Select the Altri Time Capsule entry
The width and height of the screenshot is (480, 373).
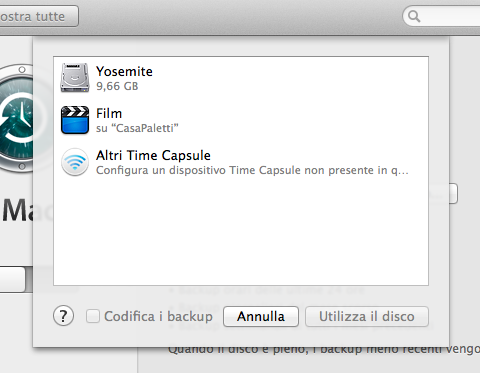pos(241,162)
